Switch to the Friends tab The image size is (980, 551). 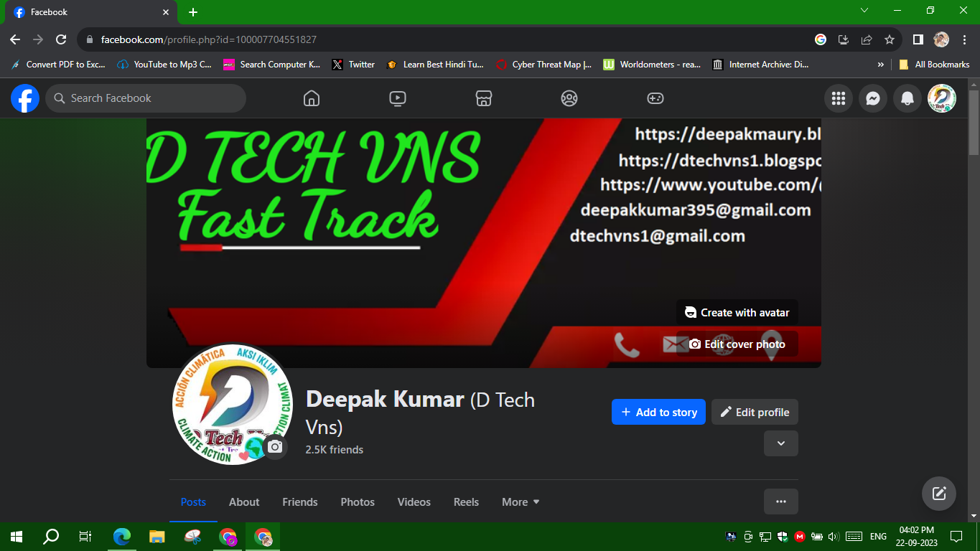(x=300, y=502)
